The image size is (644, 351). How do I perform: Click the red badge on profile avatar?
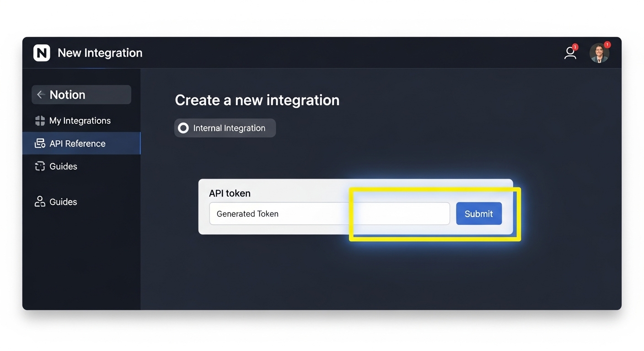[607, 45]
